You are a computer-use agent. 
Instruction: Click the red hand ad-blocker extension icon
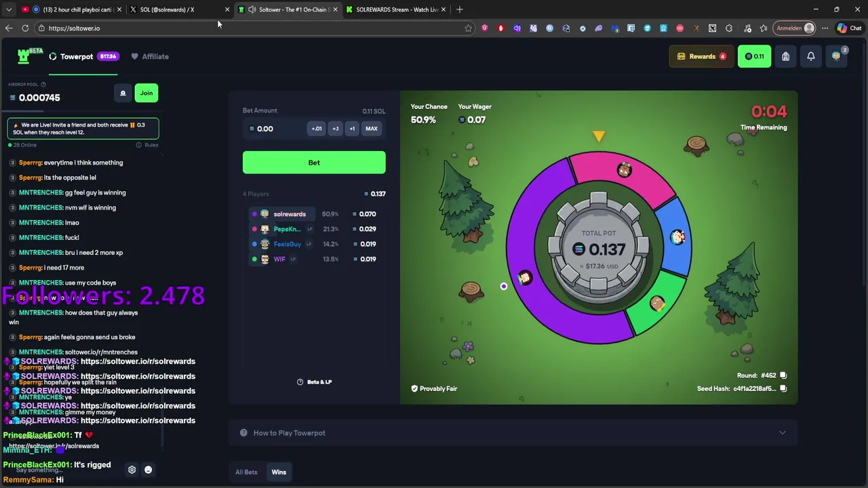pos(500,28)
